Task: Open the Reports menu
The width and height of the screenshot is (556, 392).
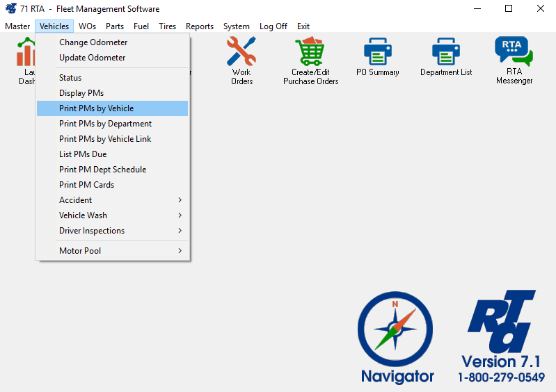Action: 200,26
